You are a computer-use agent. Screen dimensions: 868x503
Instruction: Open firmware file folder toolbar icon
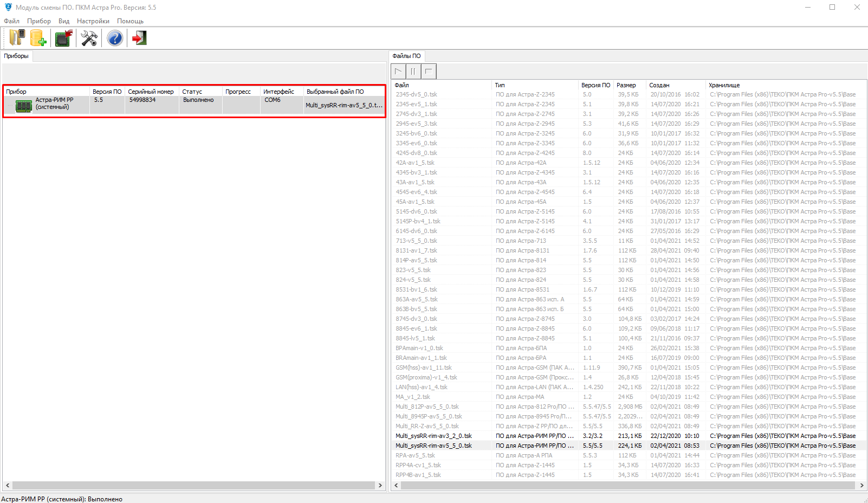point(17,37)
